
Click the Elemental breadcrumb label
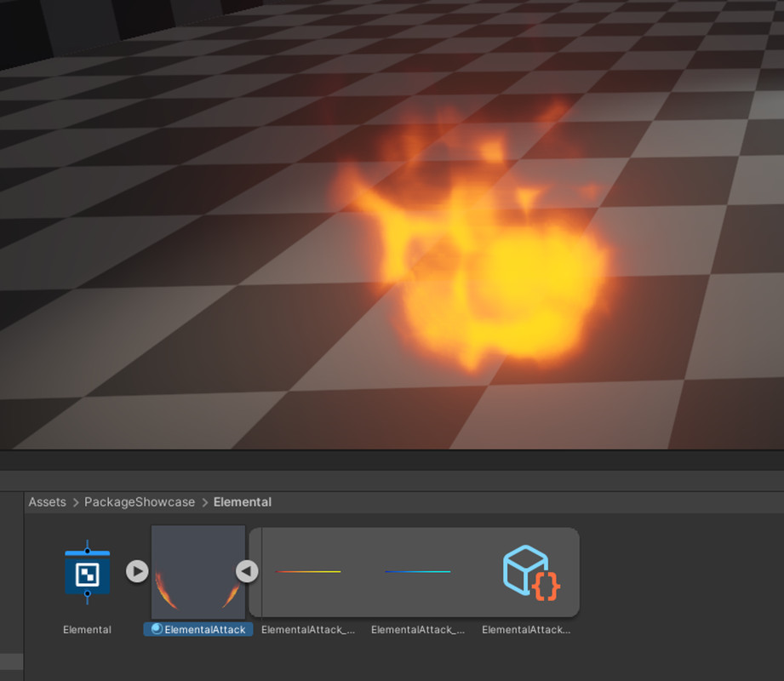click(243, 502)
